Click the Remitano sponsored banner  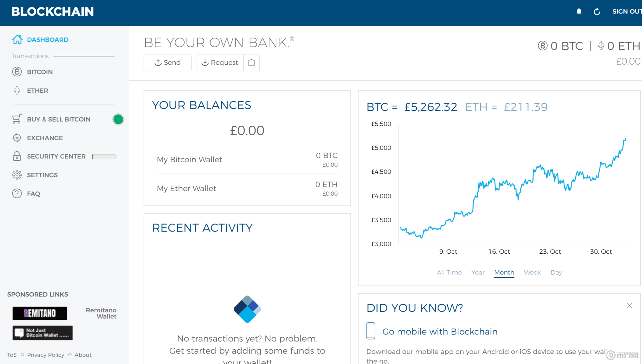[40, 313]
